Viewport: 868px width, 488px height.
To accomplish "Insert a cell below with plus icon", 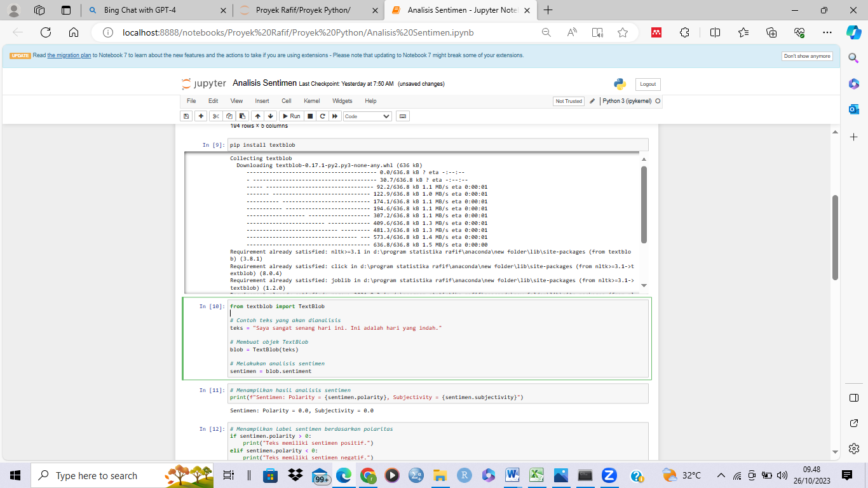I will (201, 116).
